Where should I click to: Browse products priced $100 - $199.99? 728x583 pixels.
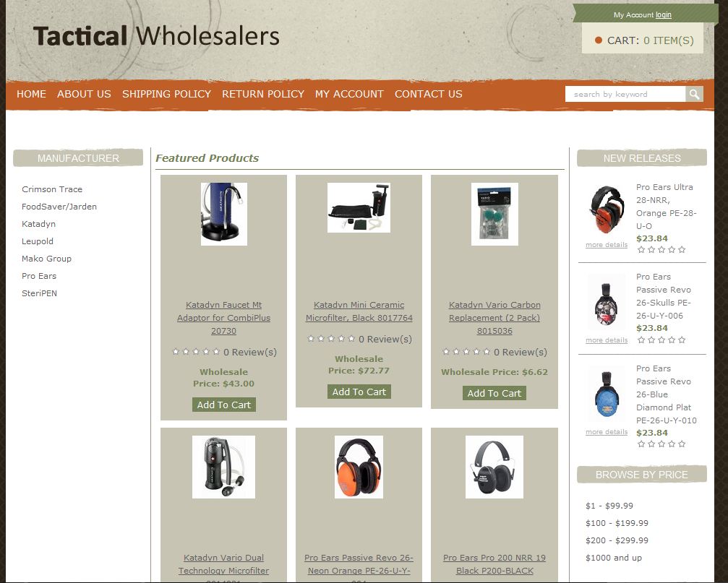pos(617,523)
